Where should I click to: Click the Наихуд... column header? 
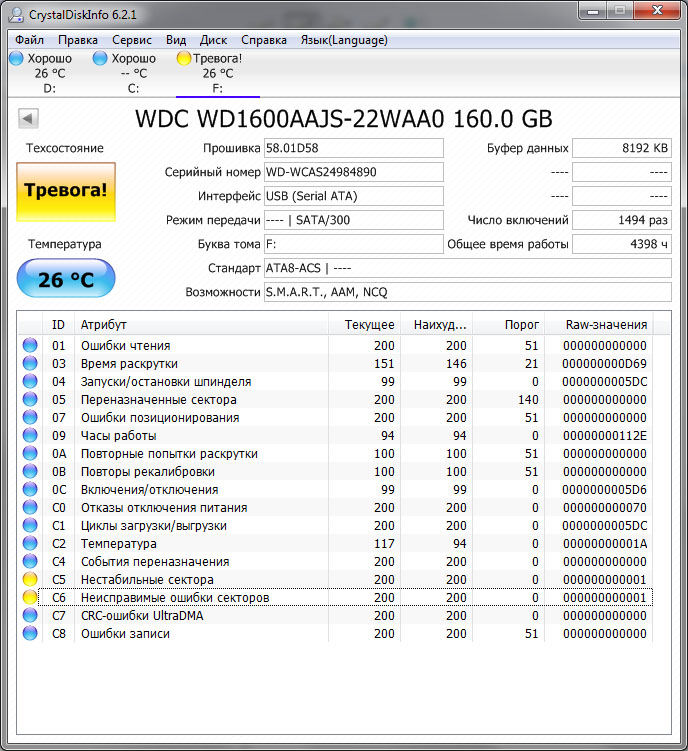(436, 324)
